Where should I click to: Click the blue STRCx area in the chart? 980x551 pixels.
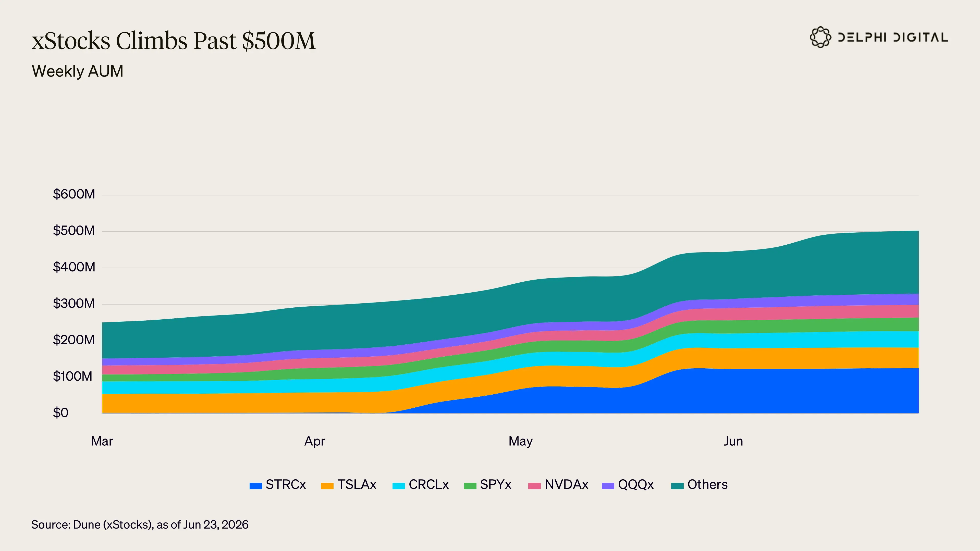[761, 392]
